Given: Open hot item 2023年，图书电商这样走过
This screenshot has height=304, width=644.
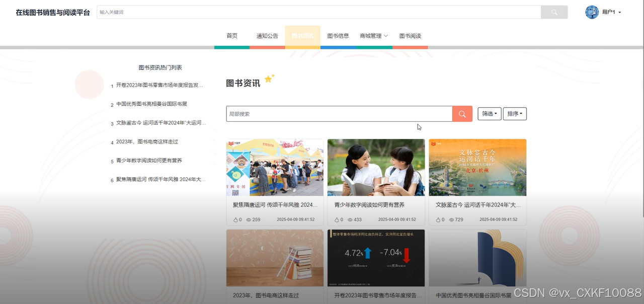Looking at the screenshot, I should point(147,141).
